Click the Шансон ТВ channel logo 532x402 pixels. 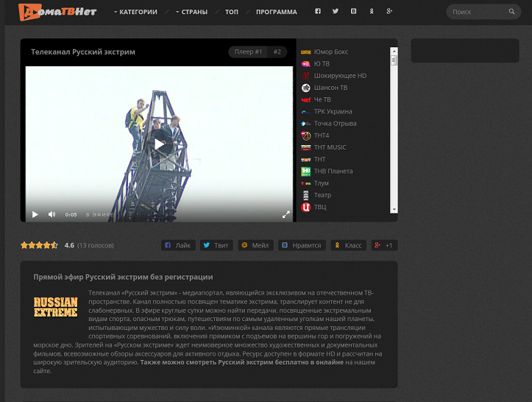click(x=305, y=88)
